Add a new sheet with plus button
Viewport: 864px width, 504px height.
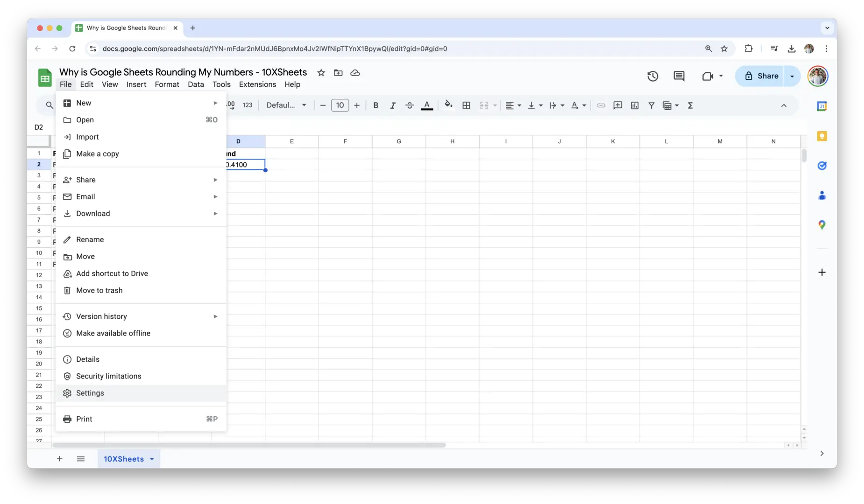[x=59, y=459]
